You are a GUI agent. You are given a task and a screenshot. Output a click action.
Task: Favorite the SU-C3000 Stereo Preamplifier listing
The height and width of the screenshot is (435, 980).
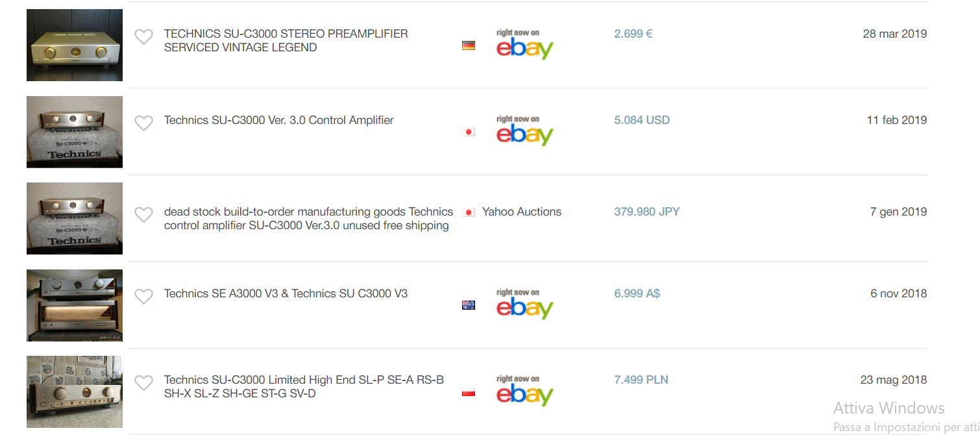click(x=143, y=37)
